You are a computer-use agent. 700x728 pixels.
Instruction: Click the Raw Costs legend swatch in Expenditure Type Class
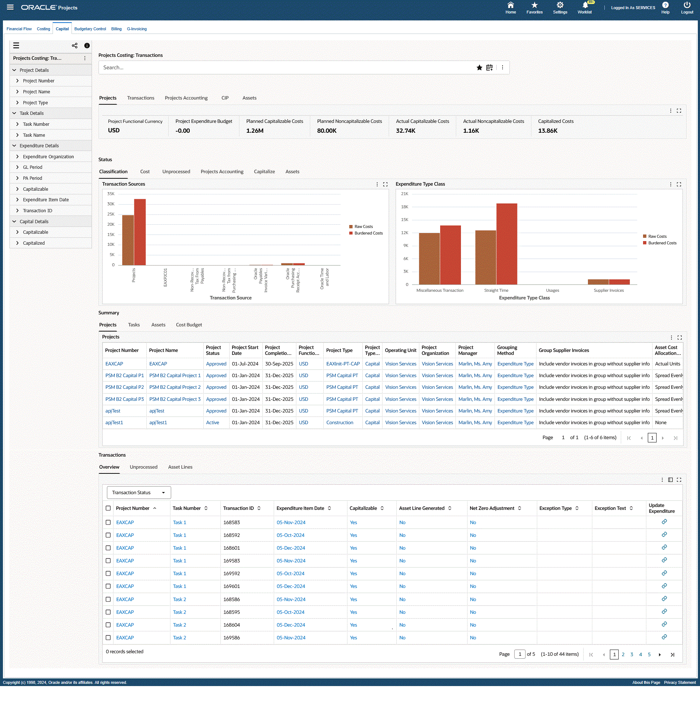pyautogui.click(x=645, y=236)
